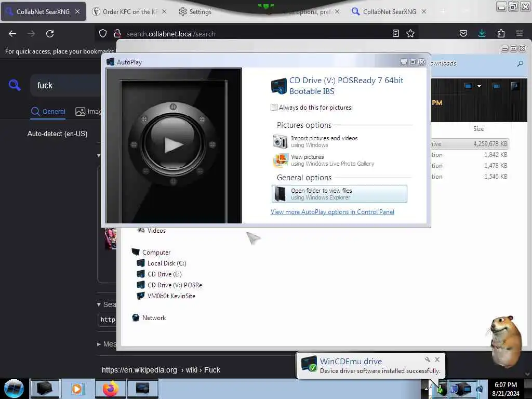
Task: Click the Photo Gallery icon for View pictures
Action: pos(281,160)
